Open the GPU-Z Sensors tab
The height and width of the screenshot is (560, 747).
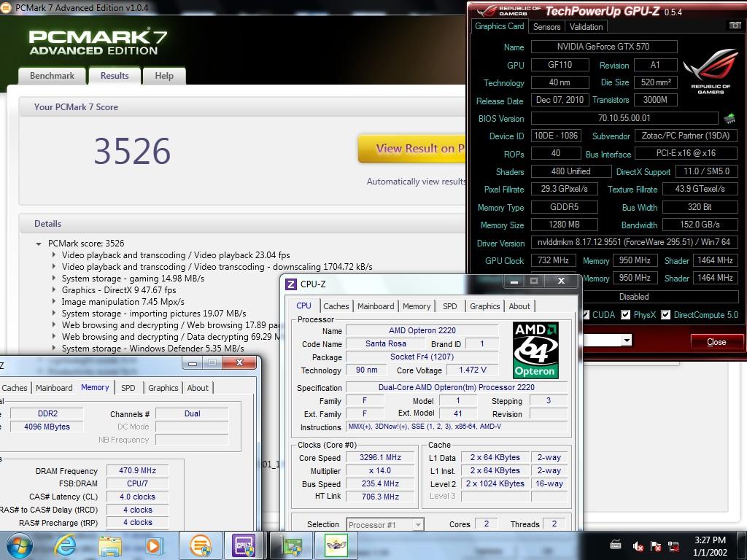546,27
